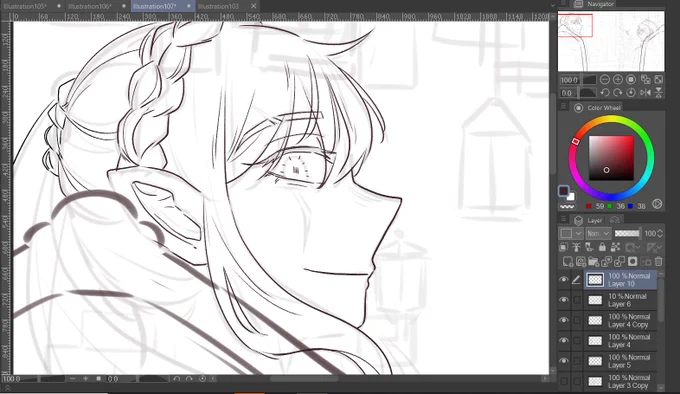
Task: Click the status bar zoom out minus icon
Action: click(x=72, y=379)
